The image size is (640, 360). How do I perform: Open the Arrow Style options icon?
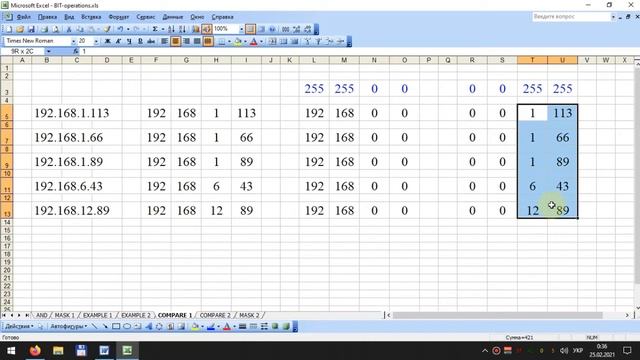pos(264,327)
